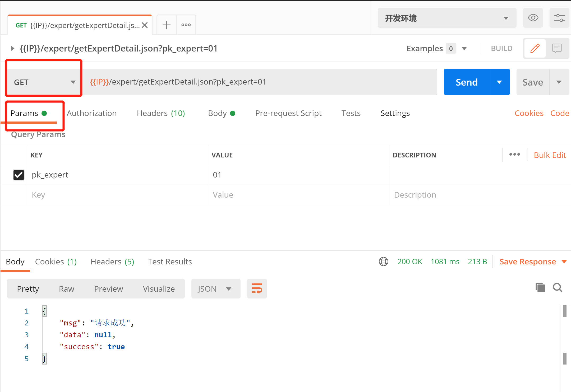
Task: Click network globe icon in response bar
Action: (x=383, y=262)
